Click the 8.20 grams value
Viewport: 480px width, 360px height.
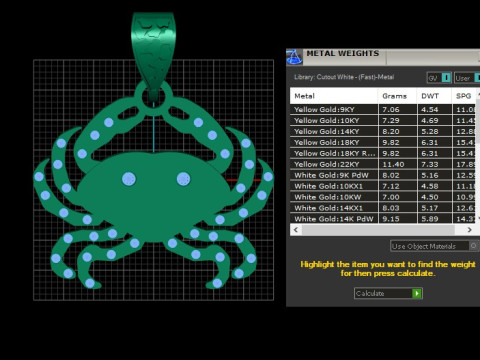[390, 131]
